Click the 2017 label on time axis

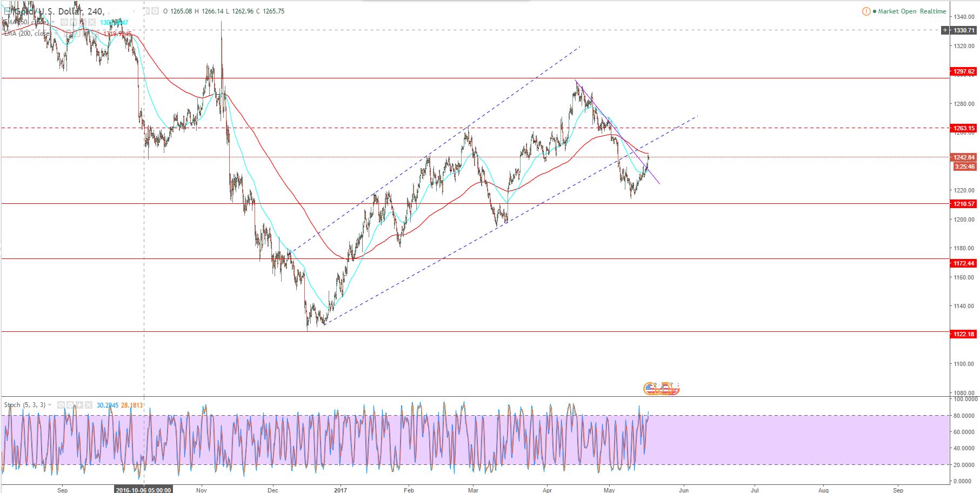point(341,490)
